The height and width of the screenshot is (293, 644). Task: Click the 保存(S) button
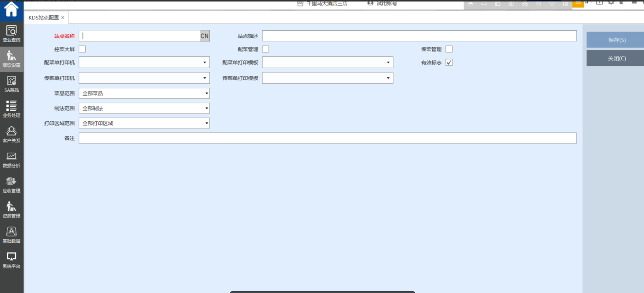[616, 40]
